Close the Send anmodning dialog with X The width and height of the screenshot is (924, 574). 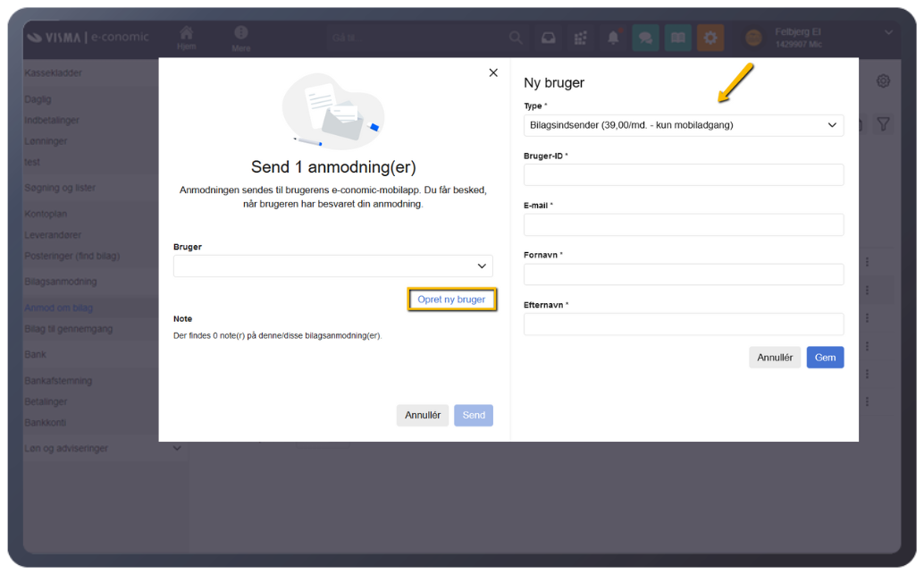pos(493,72)
